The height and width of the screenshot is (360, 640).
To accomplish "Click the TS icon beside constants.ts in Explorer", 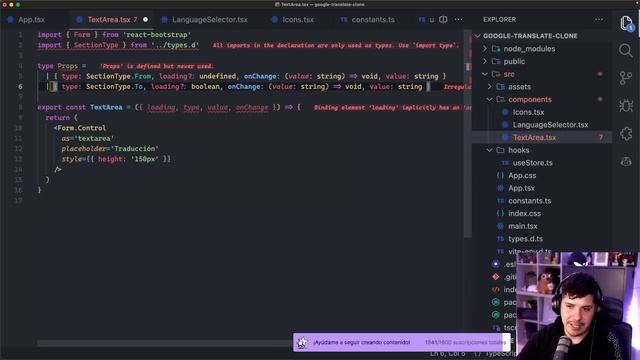I will tap(500, 201).
